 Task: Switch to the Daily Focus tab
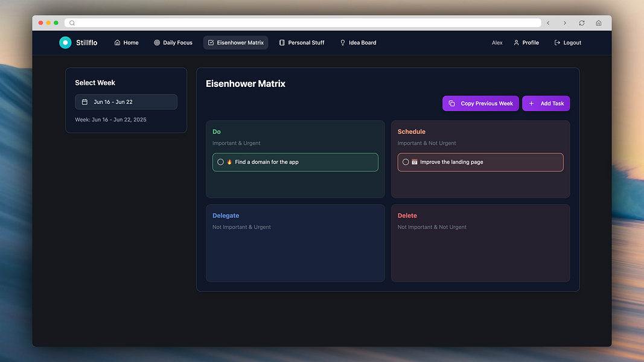point(173,43)
